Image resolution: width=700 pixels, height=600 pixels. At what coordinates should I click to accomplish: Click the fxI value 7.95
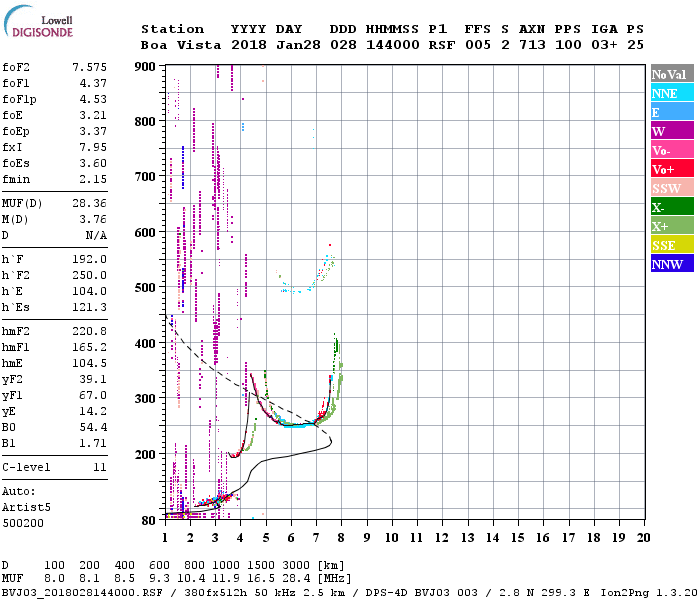(x=93, y=148)
